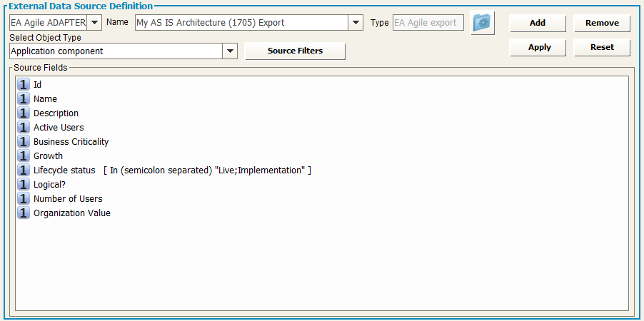Click the field icon beside Active Users
This screenshot has width=644, height=321.
[x=24, y=127]
